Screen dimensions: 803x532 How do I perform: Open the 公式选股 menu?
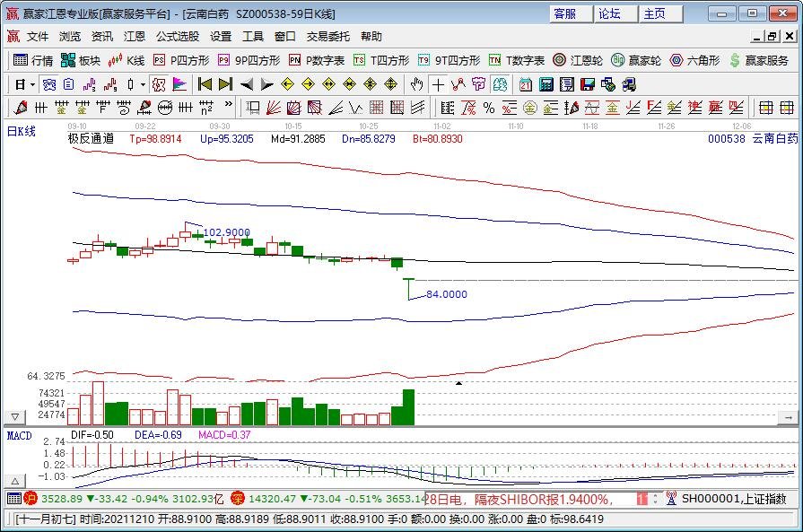coord(178,37)
